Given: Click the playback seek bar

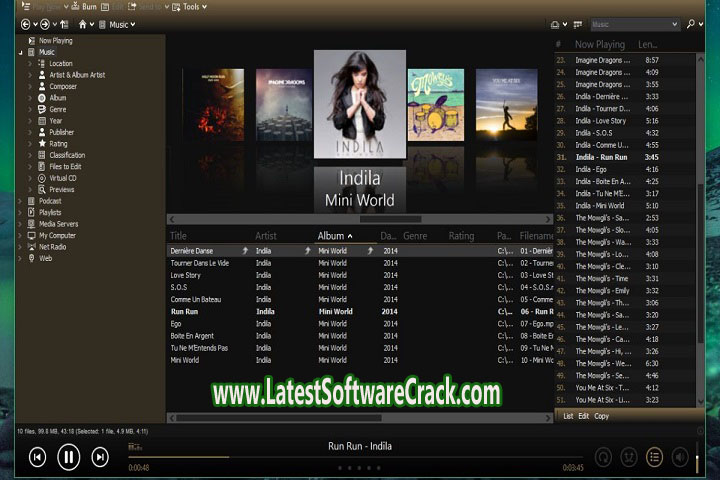Looking at the screenshot, I should [x=350, y=457].
